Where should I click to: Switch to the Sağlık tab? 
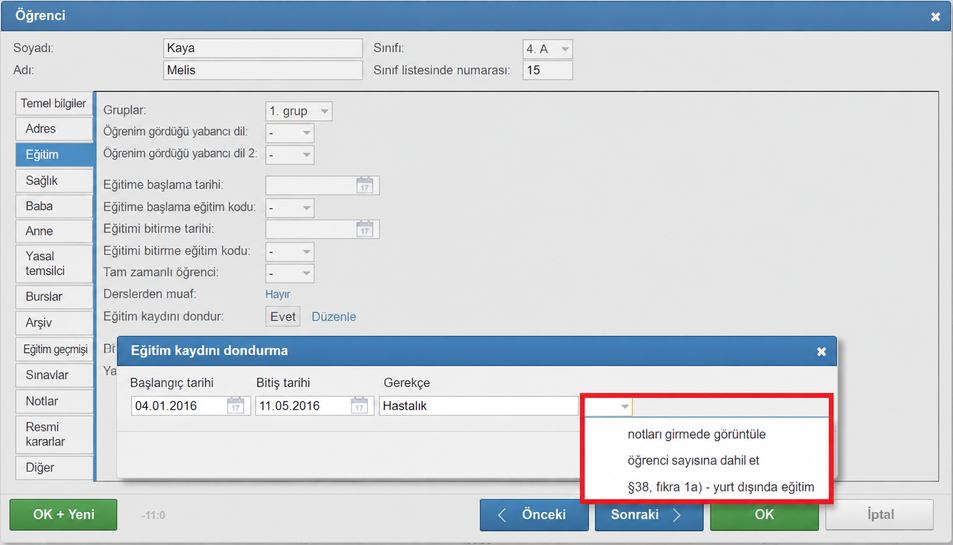[x=54, y=180]
